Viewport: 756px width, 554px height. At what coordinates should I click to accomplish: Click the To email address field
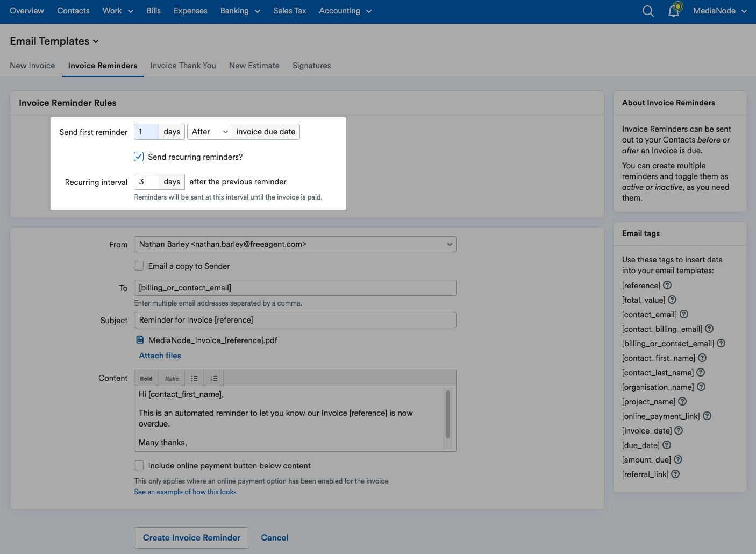point(295,288)
